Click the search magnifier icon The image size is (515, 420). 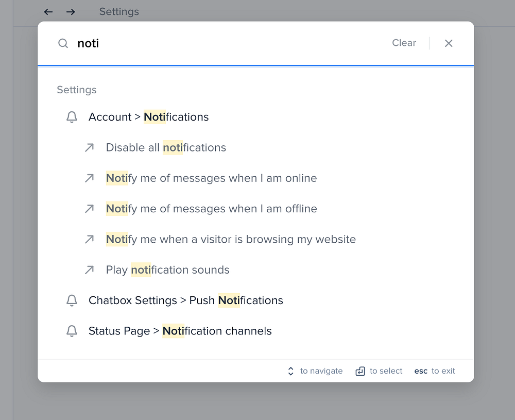[63, 43]
